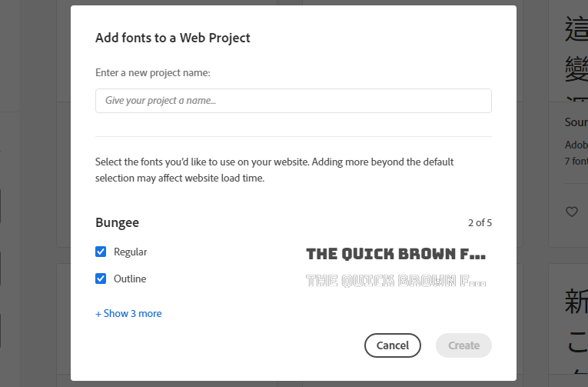
Task: Click the Bungee Regular preview text
Action: pos(396,254)
